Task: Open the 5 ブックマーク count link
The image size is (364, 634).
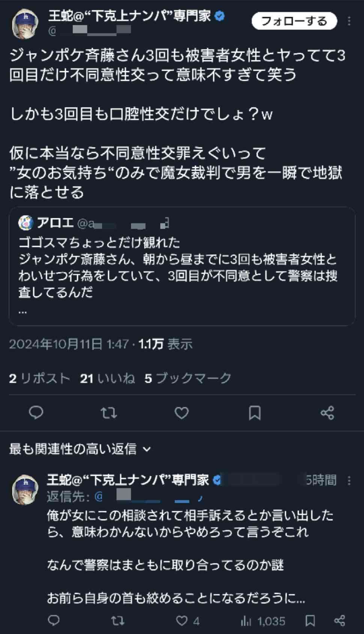Action: click(x=188, y=378)
